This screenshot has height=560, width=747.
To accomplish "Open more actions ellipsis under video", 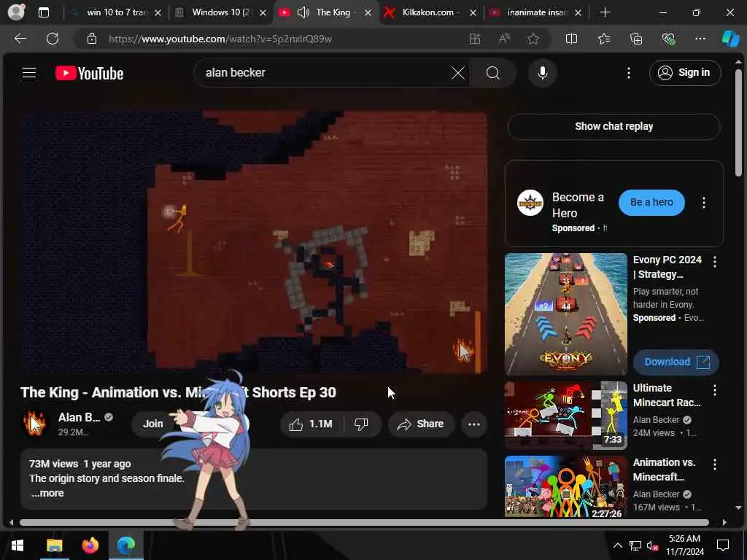I will (x=473, y=424).
